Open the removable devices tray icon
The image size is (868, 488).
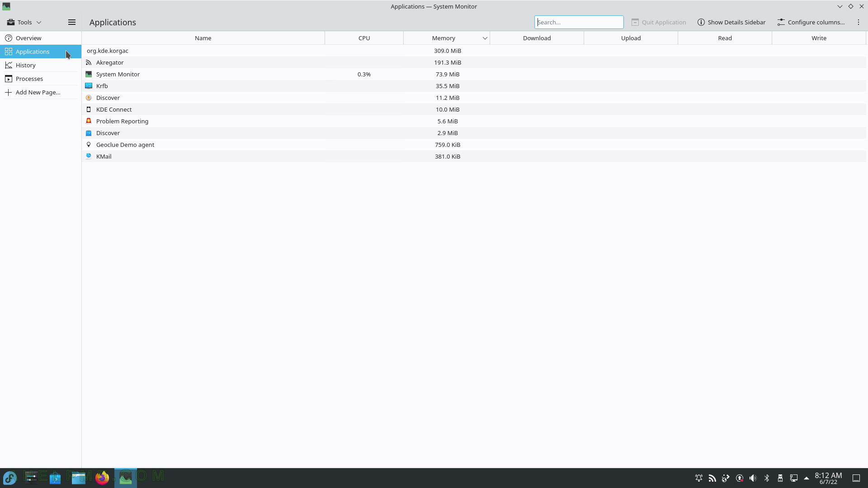[x=780, y=478]
